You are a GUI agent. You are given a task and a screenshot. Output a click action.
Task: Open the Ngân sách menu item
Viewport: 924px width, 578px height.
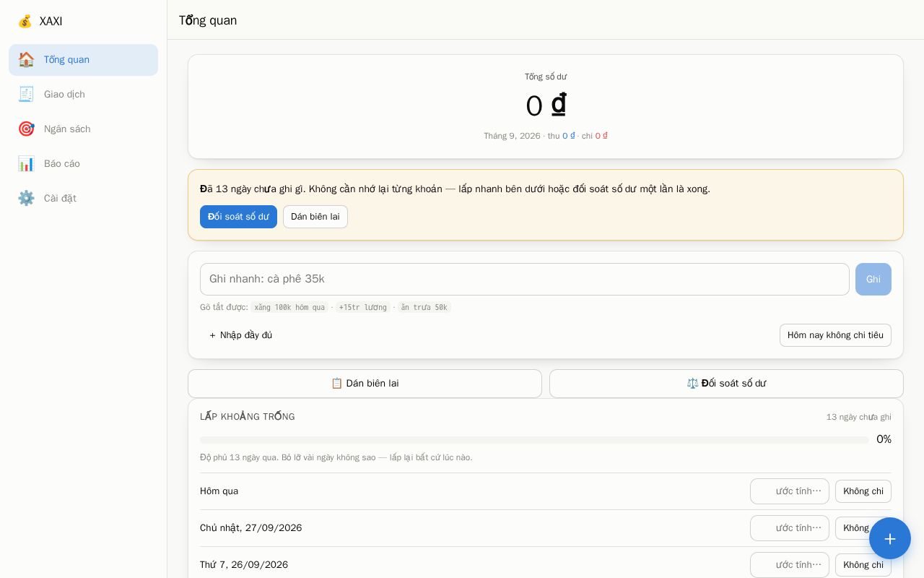[x=83, y=129]
